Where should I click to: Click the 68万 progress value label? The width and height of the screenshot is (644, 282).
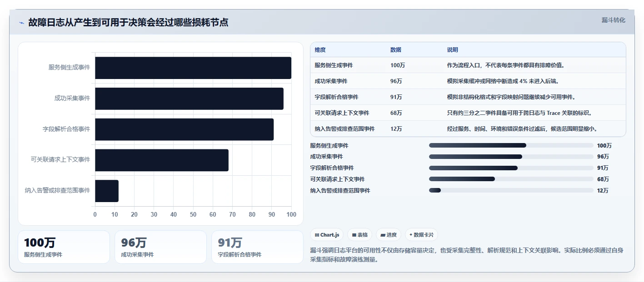[x=603, y=179]
